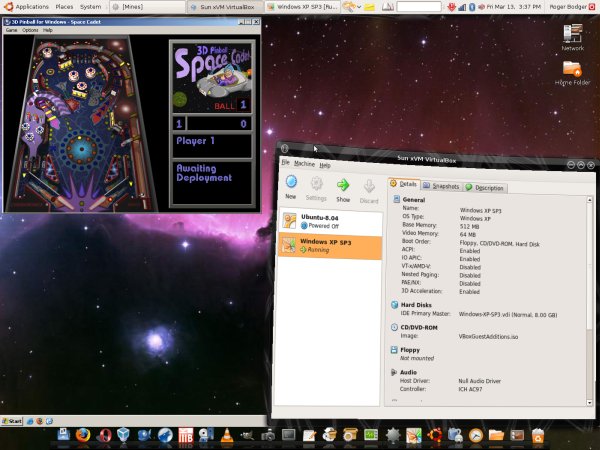Switch to Sun xVM VirtualBox taskbar button
Screen dimensions: 600x450
point(226,7)
